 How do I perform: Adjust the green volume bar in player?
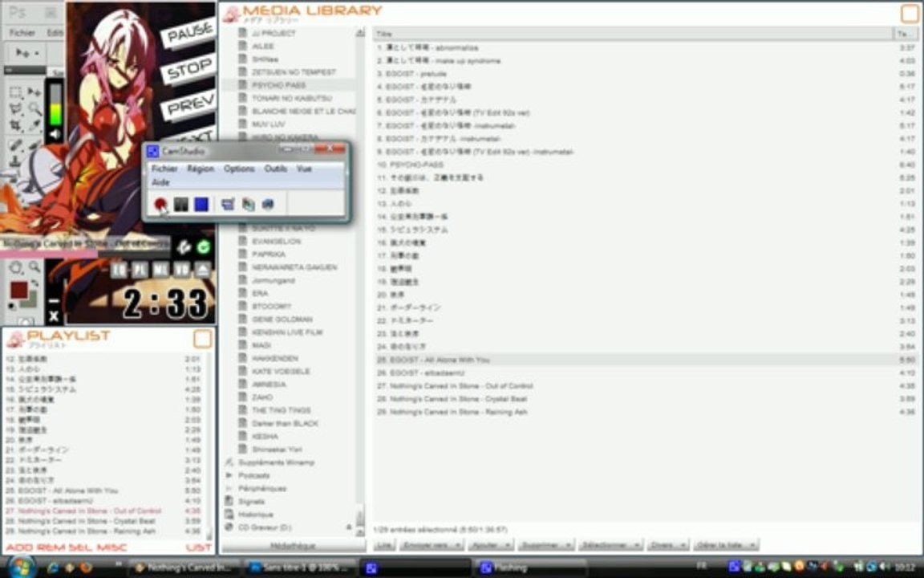[x=55, y=104]
